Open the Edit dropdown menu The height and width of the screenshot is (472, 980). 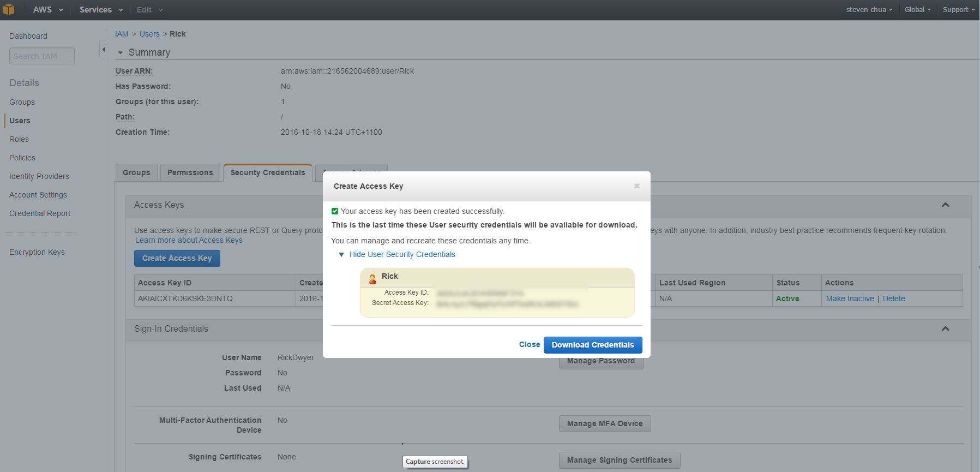(x=149, y=10)
